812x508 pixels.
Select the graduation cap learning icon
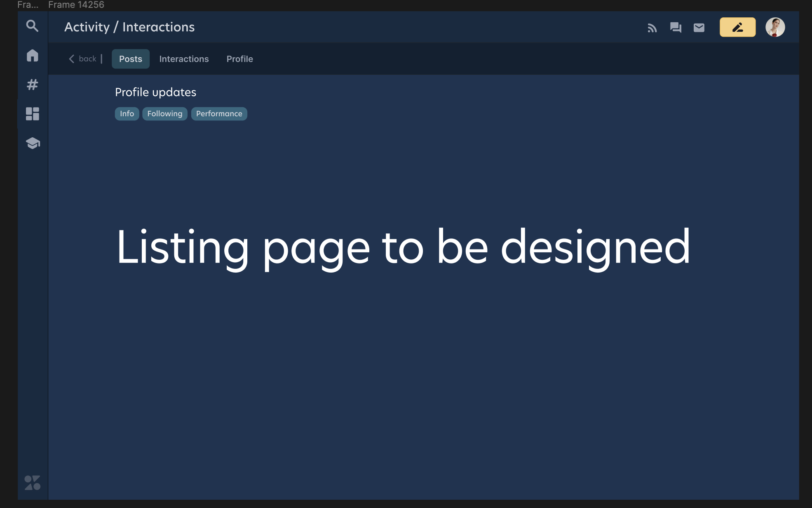click(x=32, y=143)
